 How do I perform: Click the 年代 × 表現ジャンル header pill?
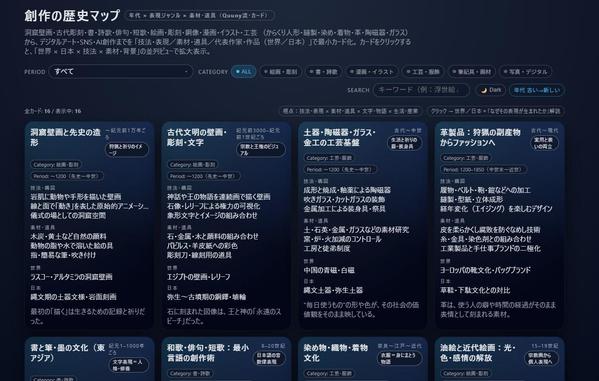point(199,16)
